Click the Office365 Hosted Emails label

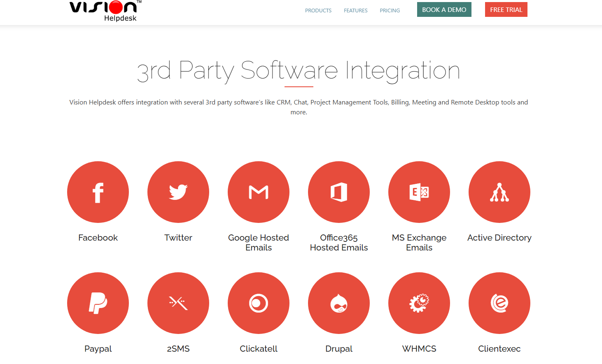pyautogui.click(x=339, y=243)
